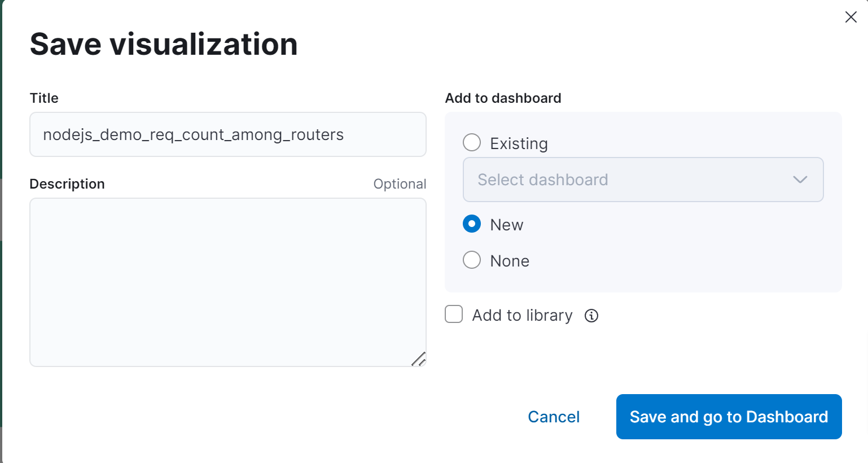
Task: Click the chevron arrow in Select dashboard
Action: tap(800, 180)
